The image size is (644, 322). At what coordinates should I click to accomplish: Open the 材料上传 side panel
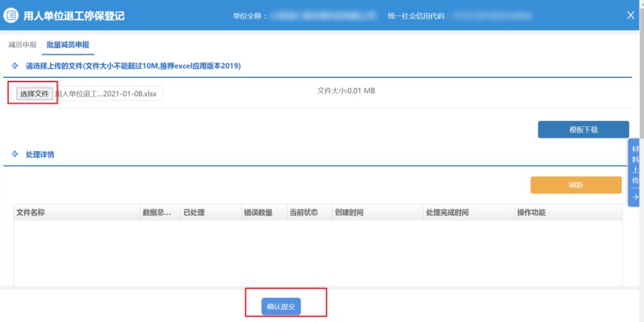pos(635,165)
